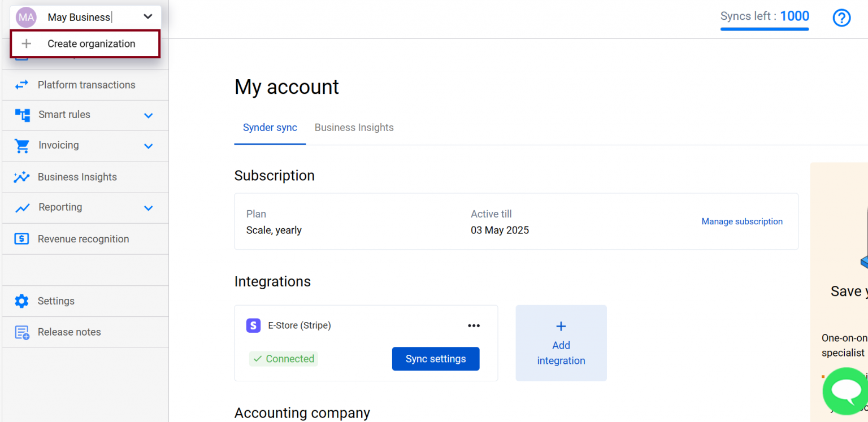868x422 pixels.
Task: Click the green Connected status badge
Action: 284,359
